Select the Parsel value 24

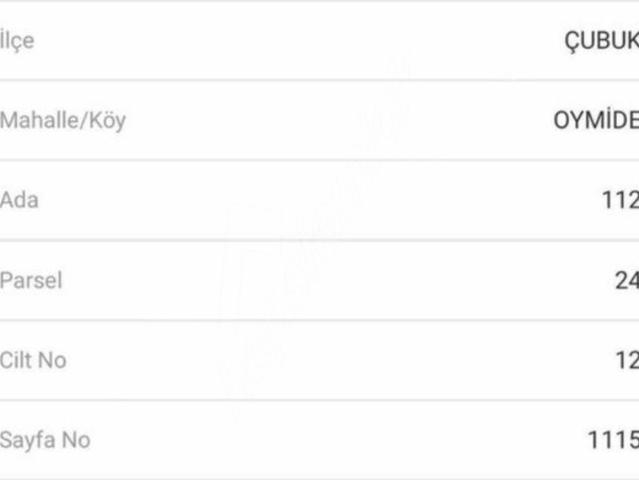tap(627, 280)
